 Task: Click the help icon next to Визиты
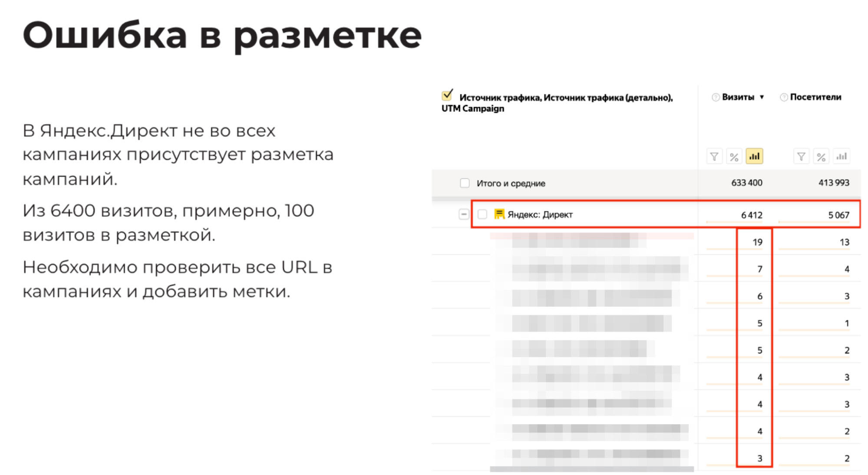(716, 97)
